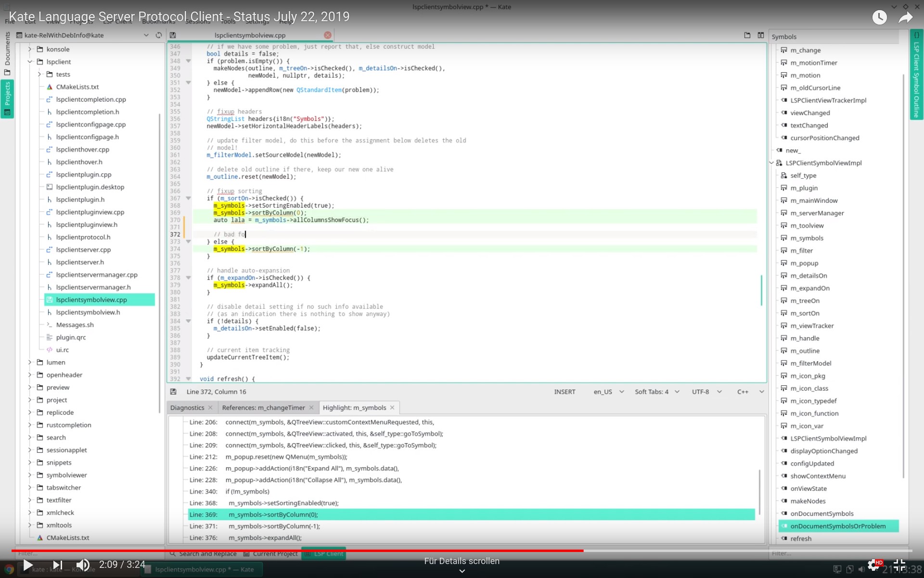Mute the video volume
This screenshot has height=578, width=924.
83,565
